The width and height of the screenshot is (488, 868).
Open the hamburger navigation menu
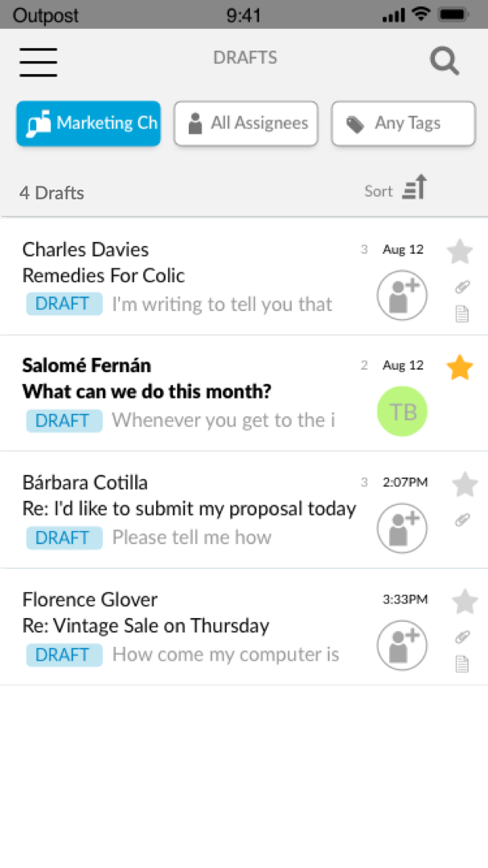[x=38, y=62]
